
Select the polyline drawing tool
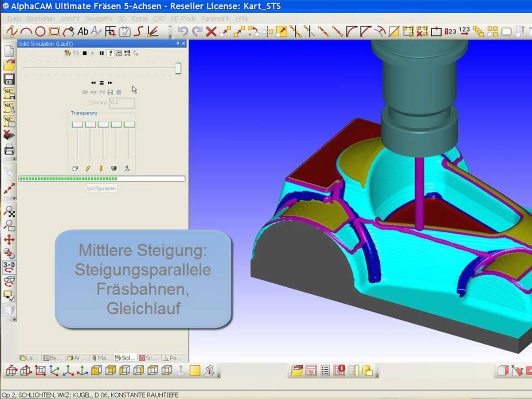tap(12, 31)
